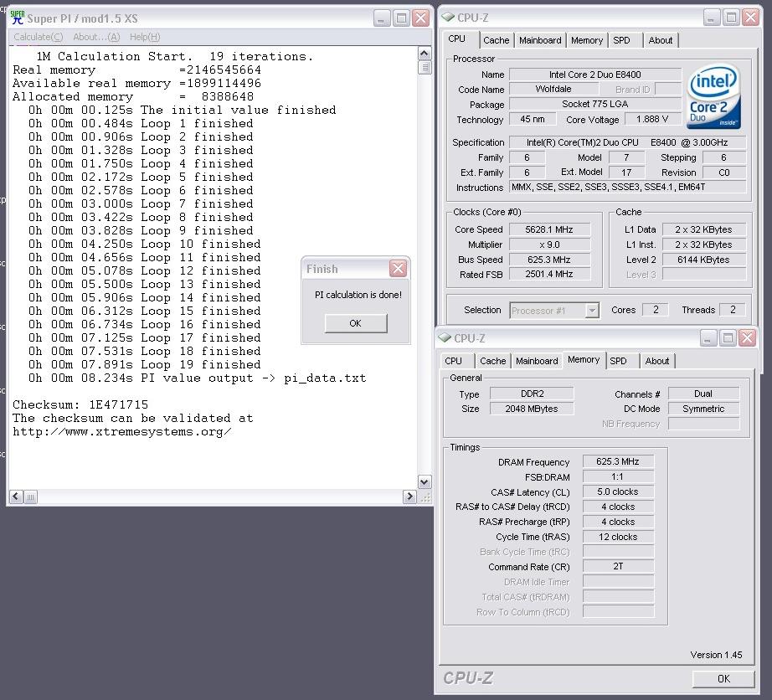Viewport: 772px width, 700px height.
Task: Click the xtremesystems.org URL text
Action: click(122, 432)
